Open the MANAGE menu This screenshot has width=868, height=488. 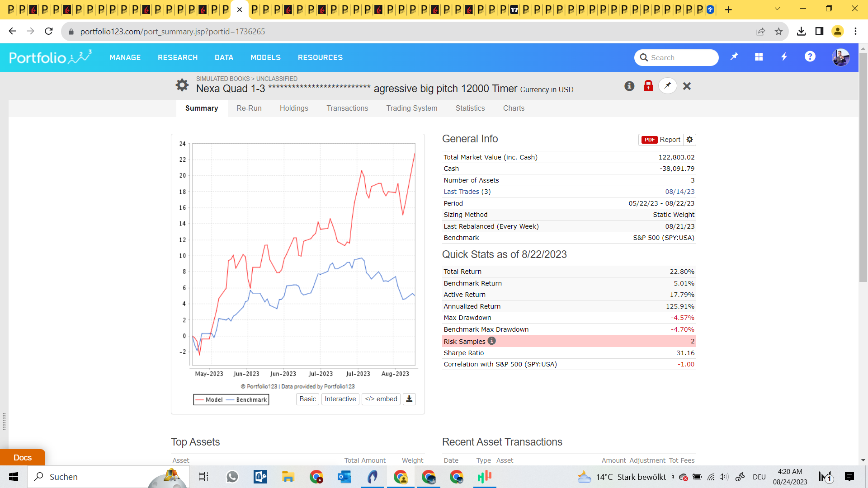point(125,57)
